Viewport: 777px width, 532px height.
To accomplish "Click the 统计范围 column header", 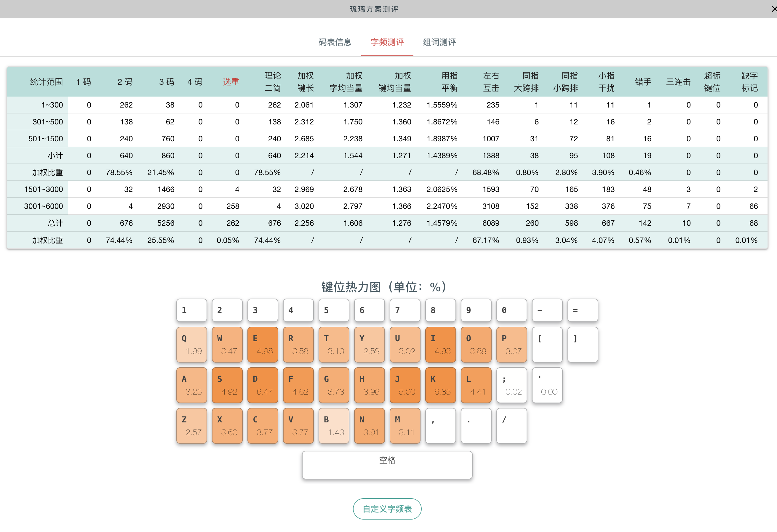I will (46, 82).
